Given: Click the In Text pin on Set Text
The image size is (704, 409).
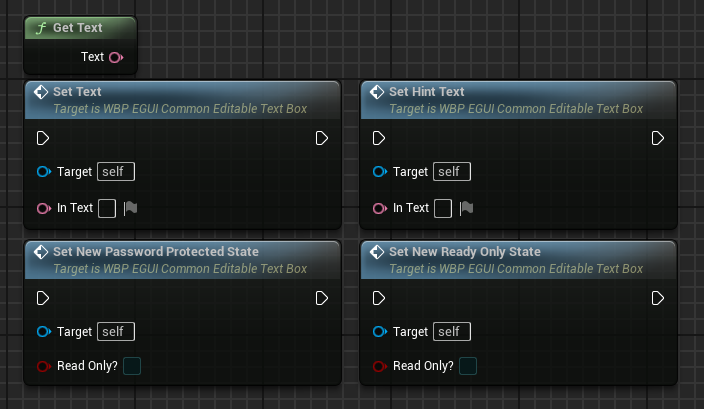Looking at the screenshot, I should (44, 208).
